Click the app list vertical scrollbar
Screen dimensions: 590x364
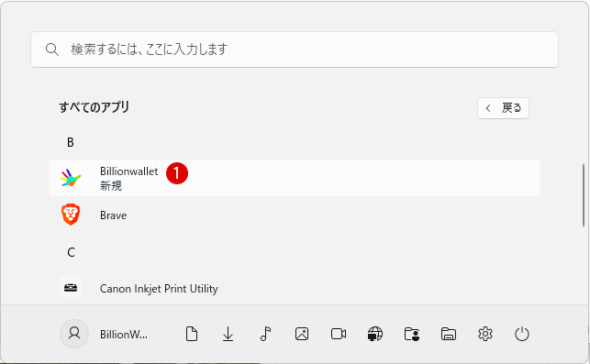tap(584, 194)
